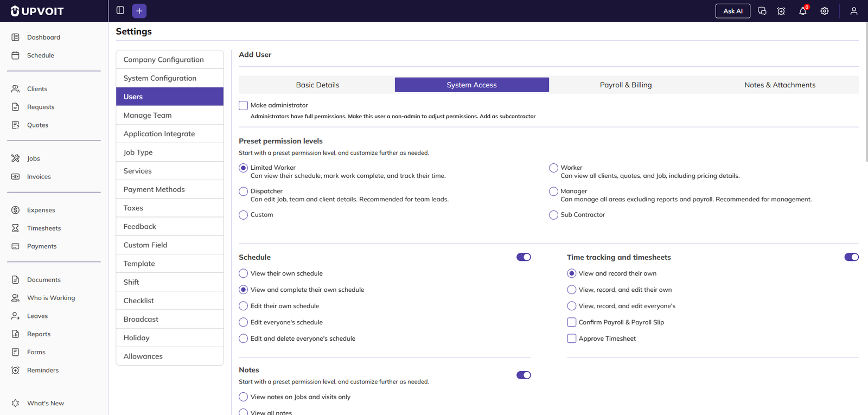The width and height of the screenshot is (868, 415).
Task: Open the reminder clock icon in top bar
Action: (781, 11)
